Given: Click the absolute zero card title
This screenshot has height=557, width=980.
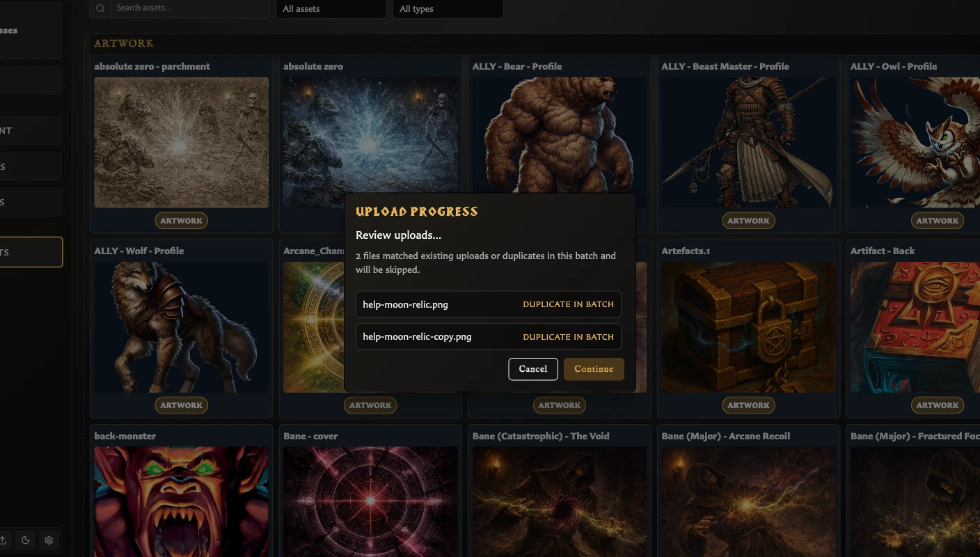Looking at the screenshot, I should click(x=313, y=67).
